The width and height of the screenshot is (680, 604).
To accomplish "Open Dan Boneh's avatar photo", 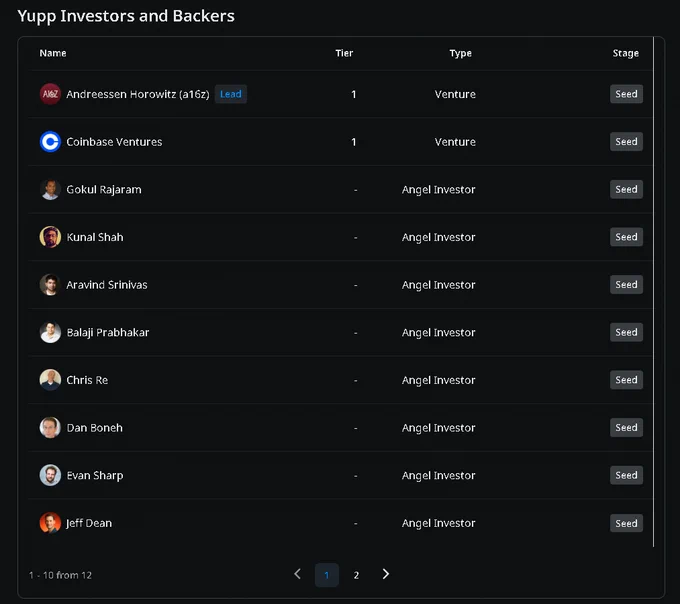I will tap(50, 428).
